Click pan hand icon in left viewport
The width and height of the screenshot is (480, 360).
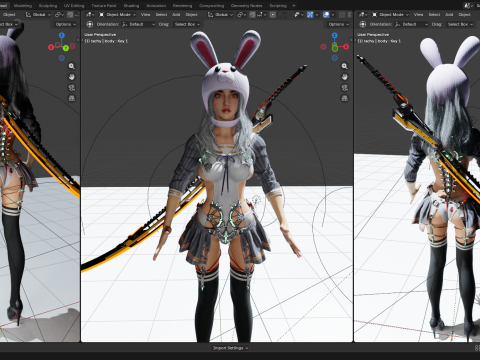[x=72, y=77]
